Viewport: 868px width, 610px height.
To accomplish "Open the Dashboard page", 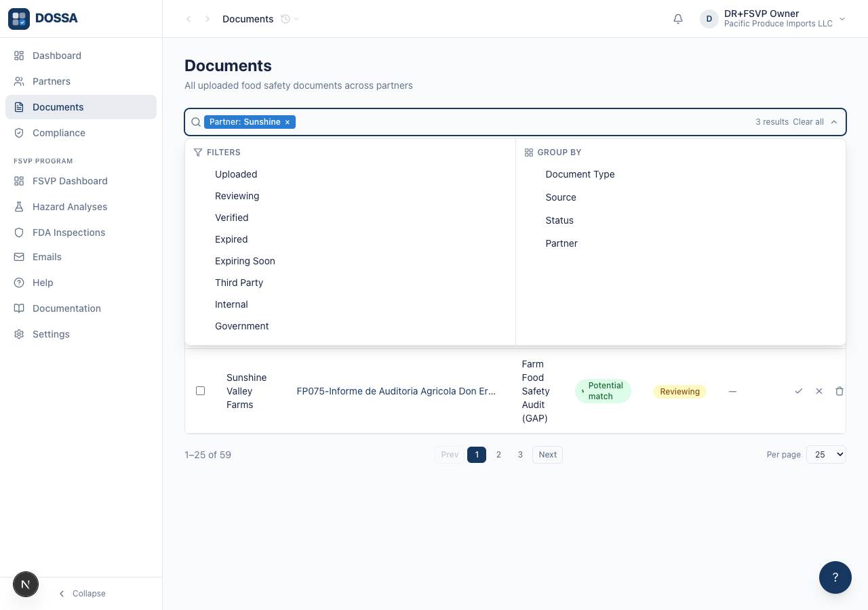I will click(x=81, y=56).
